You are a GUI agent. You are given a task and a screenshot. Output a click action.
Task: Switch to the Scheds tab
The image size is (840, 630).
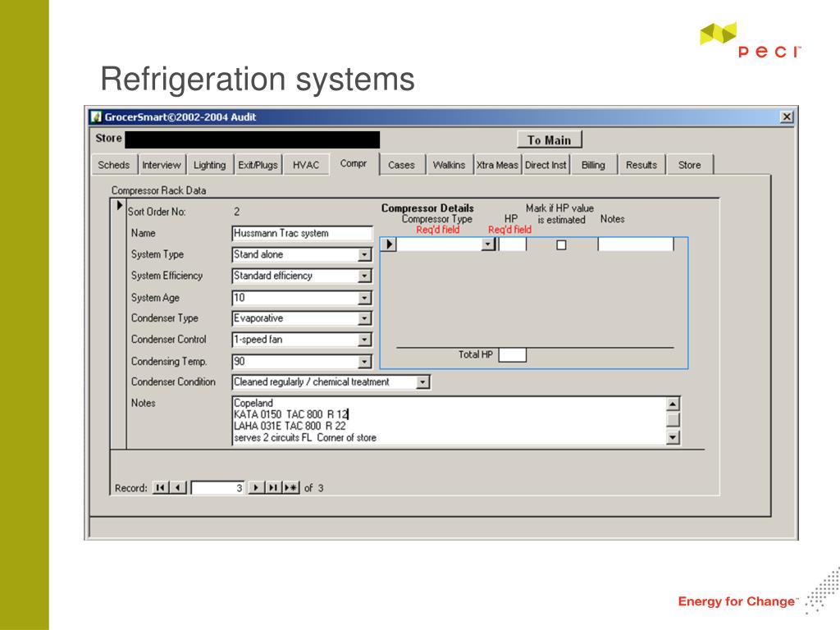point(113,165)
